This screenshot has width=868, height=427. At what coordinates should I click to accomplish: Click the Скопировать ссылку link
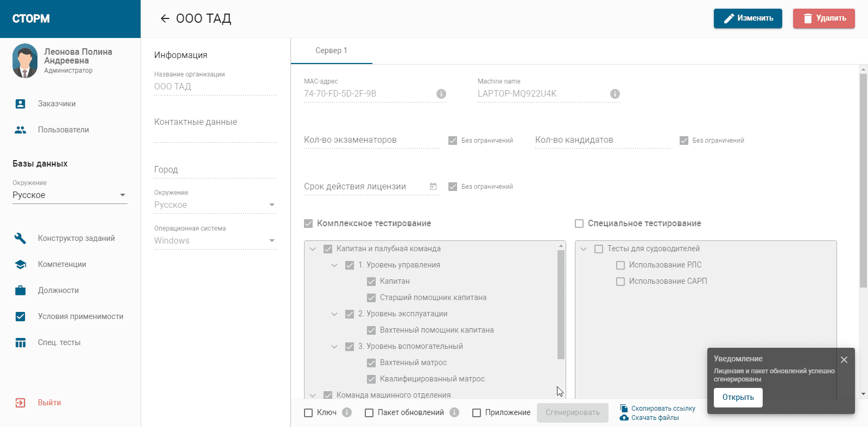point(663,408)
